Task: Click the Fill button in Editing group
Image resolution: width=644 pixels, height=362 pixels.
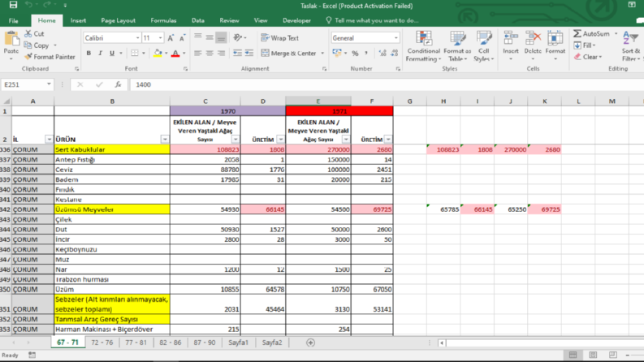Action: pyautogui.click(x=585, y=45)
